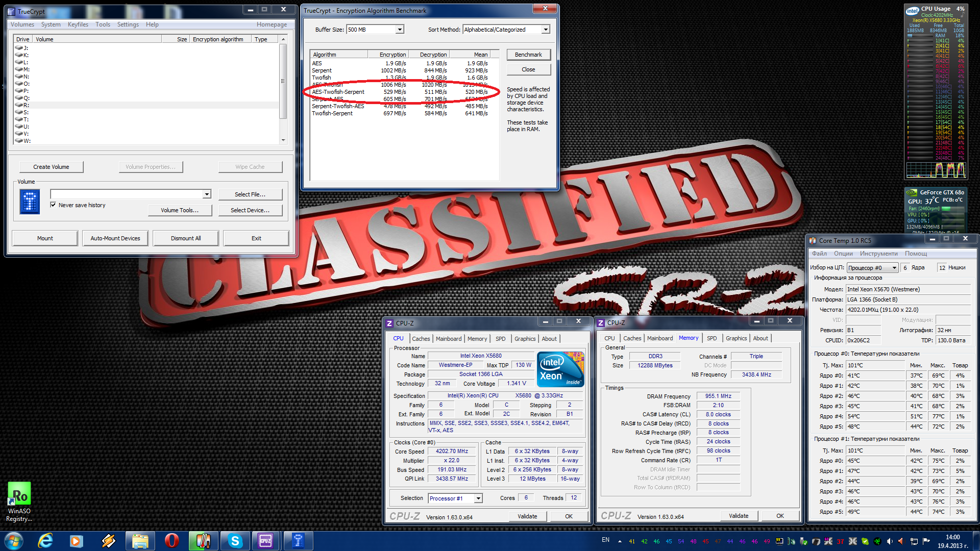Screen dimensions: 980x551
Task: Open the Settings menu in TrueCrypt
Action: [x=128, y=24]
